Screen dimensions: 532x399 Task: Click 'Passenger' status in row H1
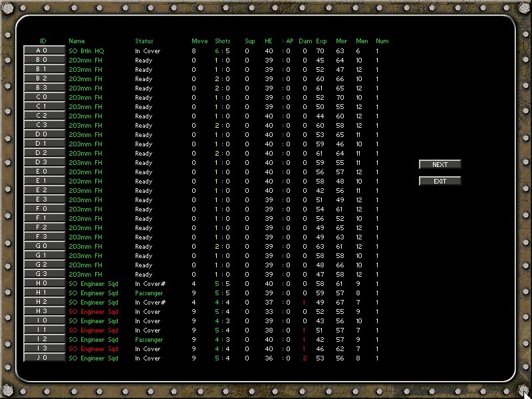point(149,293)
